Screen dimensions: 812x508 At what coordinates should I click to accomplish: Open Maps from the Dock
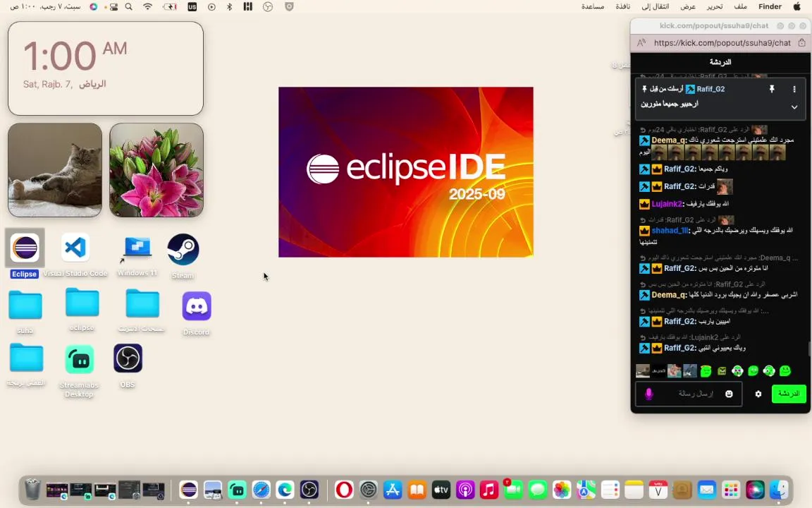pyautogui.click(x=586, y=490)
